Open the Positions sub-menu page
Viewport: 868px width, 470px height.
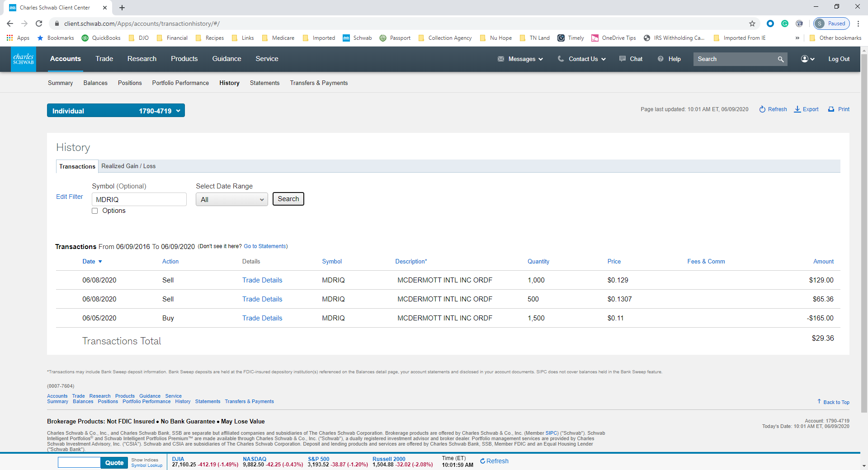click(x=130, y=83)
